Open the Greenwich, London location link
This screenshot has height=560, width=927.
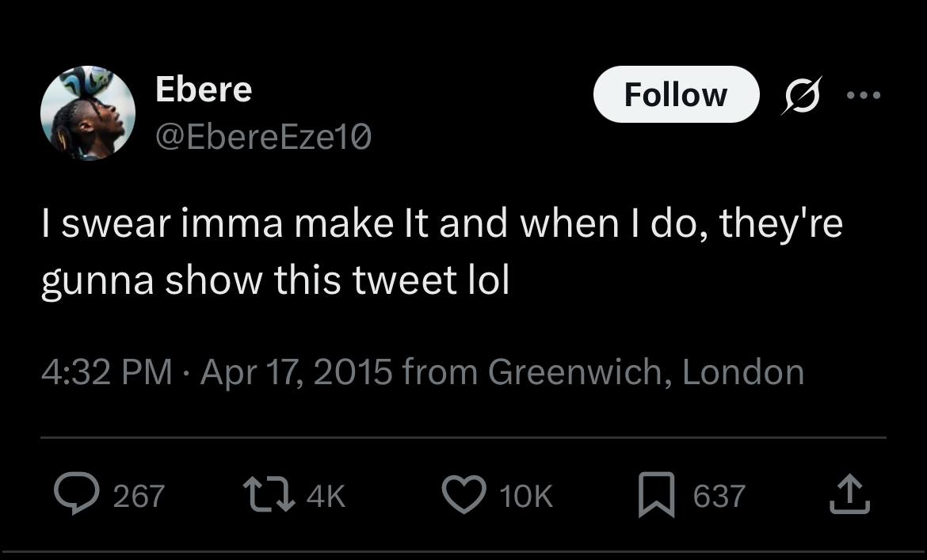(x=646, y=371)
